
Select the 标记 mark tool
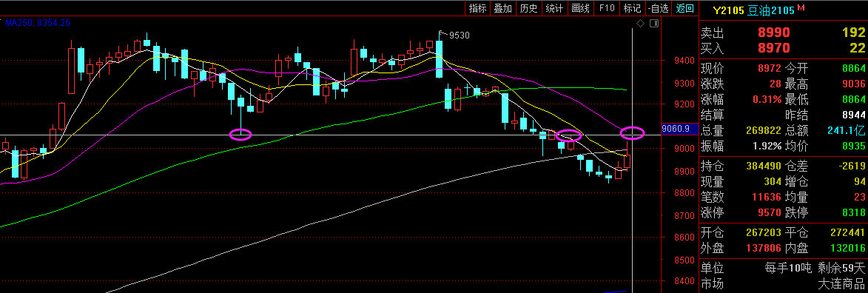pyautogui.click(x=632, y=8)
